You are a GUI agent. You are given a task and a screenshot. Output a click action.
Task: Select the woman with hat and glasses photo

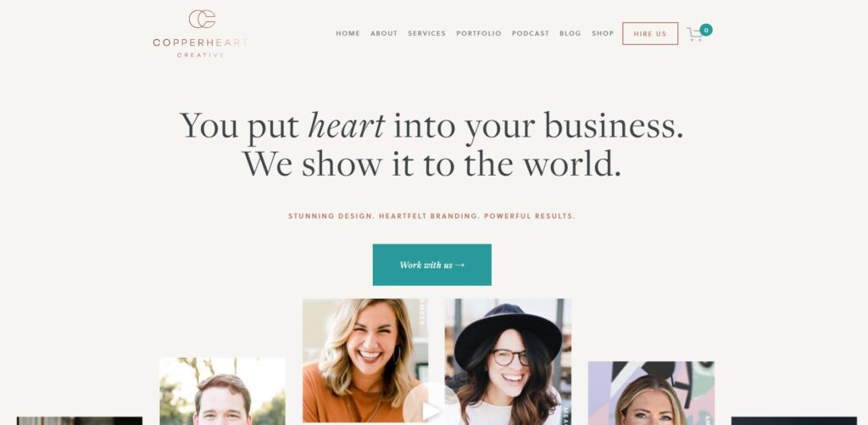pyautogui.click(x=508, y=362)
